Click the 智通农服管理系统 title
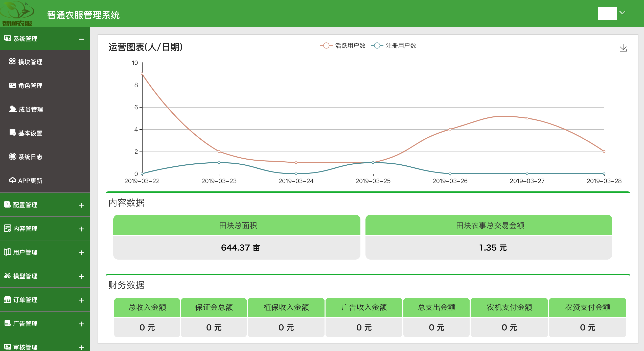Viewport: 644px width, 351px height. (x=83, y=15)
